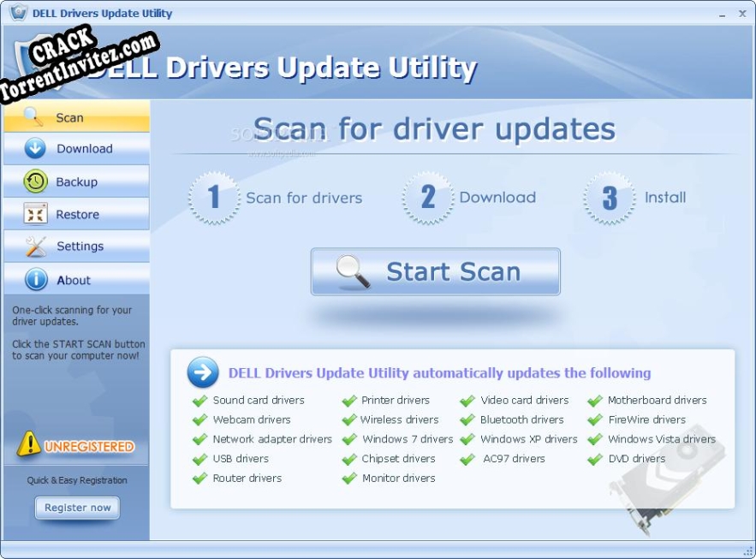Click the Settings wrench icon
Viewport: 756px width, 559px height.
(34, 247)
